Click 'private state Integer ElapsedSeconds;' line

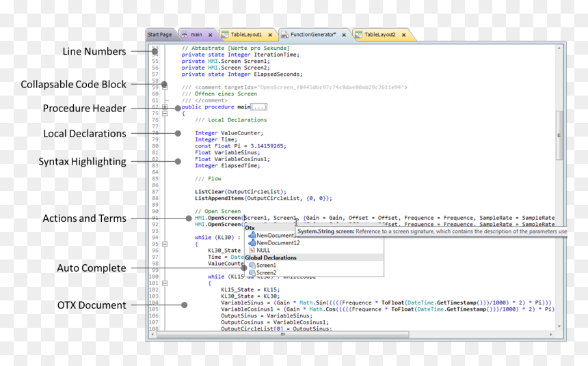tap(242, 74)
